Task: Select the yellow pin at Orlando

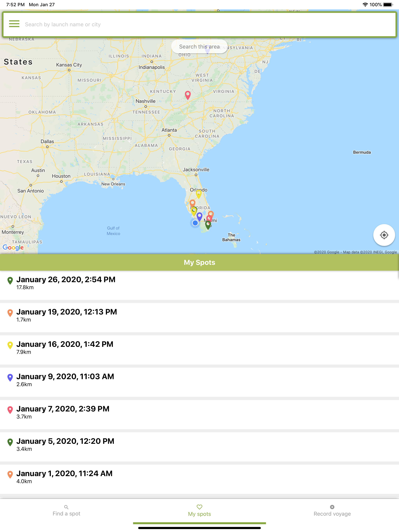Action: 198,194
